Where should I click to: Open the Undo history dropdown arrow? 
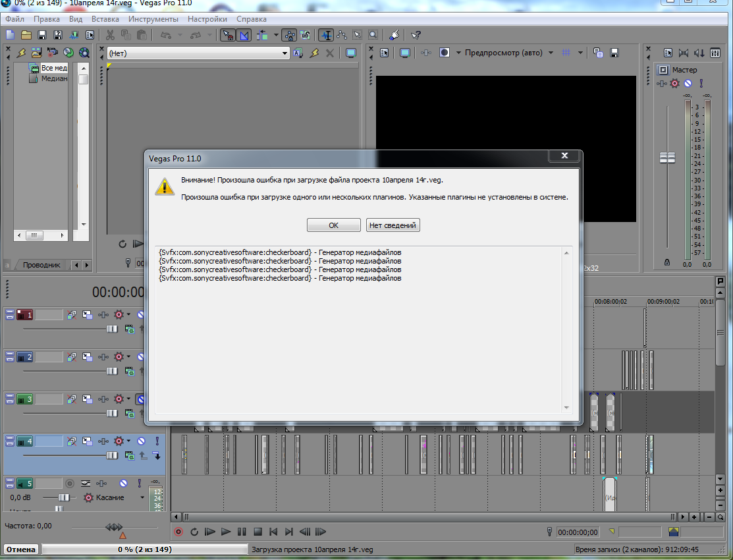[180, 35]
